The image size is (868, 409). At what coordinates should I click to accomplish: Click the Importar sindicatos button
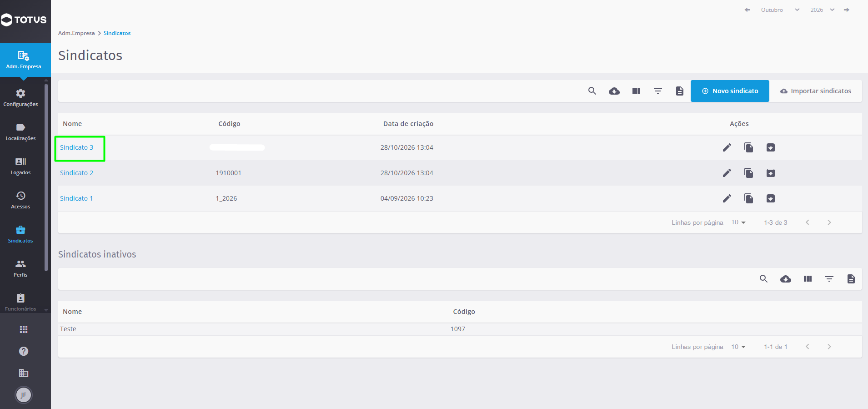[x=816, y=91]
